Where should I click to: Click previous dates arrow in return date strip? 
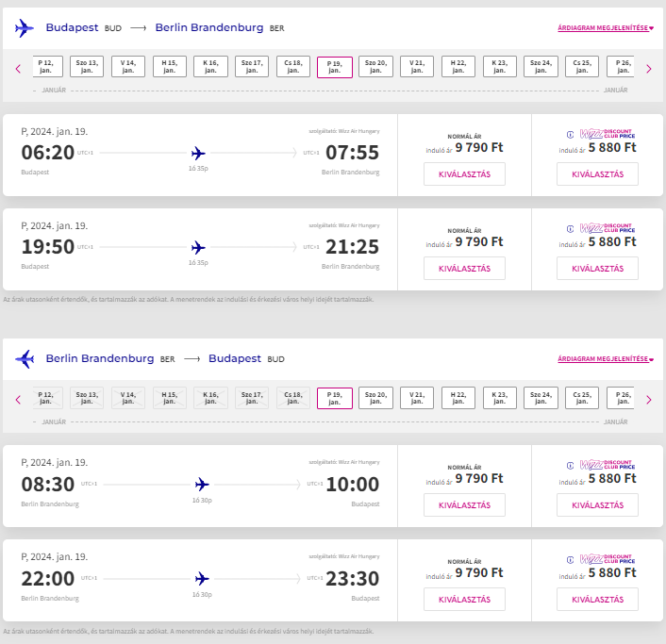tap(18, 399)
